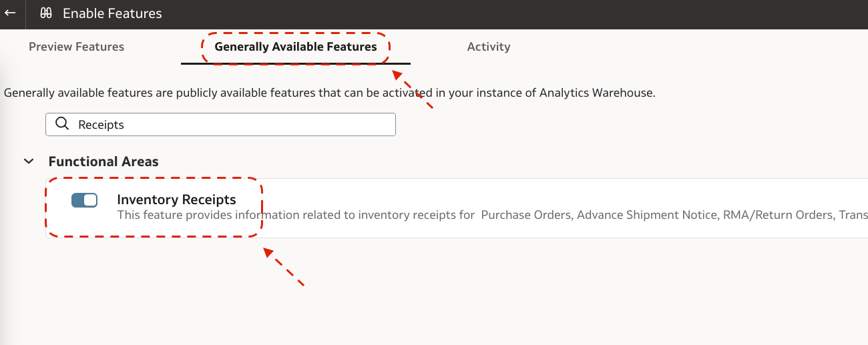This screenshot has width=868, height=345.
Task: Click the Inventory Receipts feature title
Action: pyautogui.click(x=176, y=200)
